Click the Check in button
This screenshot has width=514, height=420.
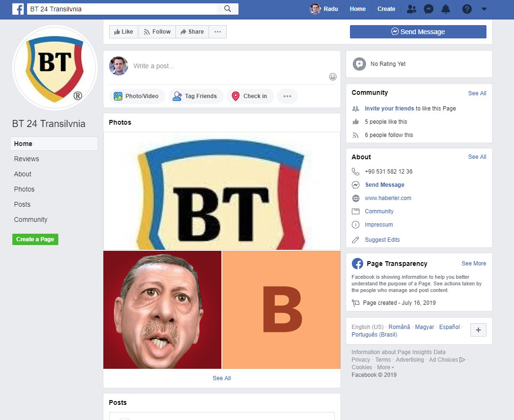tap(250, 96)
